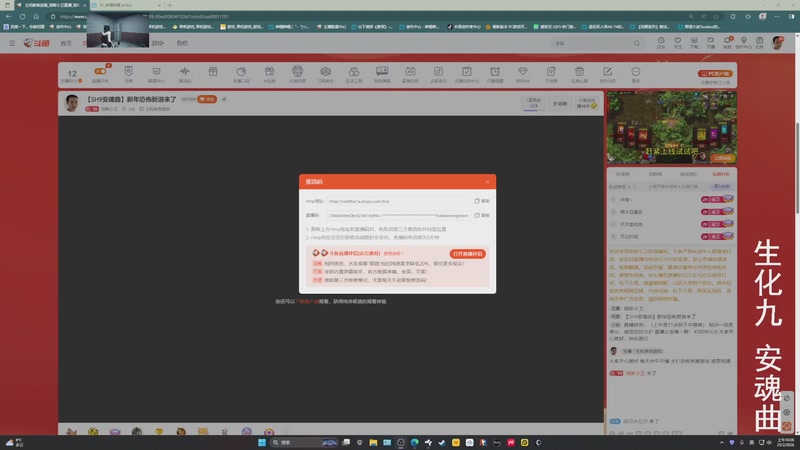
Task: Open File Explorer from taskbar
Action: click(373, 442)
